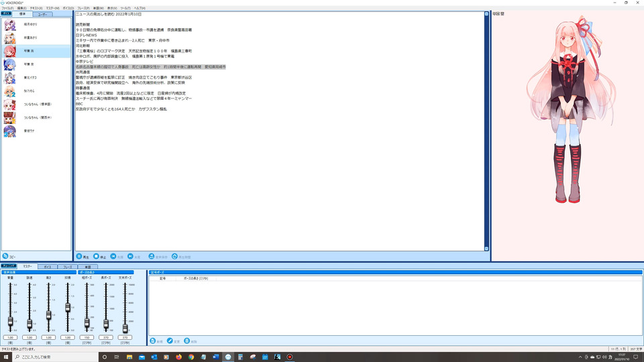Open the フレーズ(P) menu
Viewport: 644px width, 362px height.
[83, 8]
